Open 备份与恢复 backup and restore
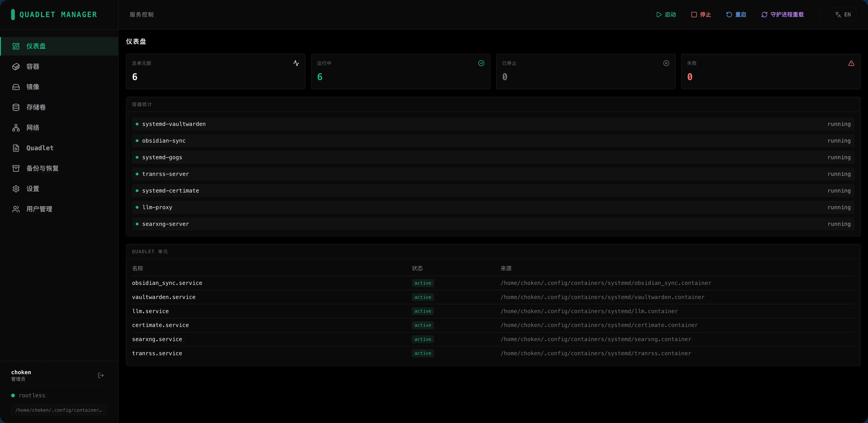Image resolution: width=868 pixels, height=423 pixels. coord(59,168)
